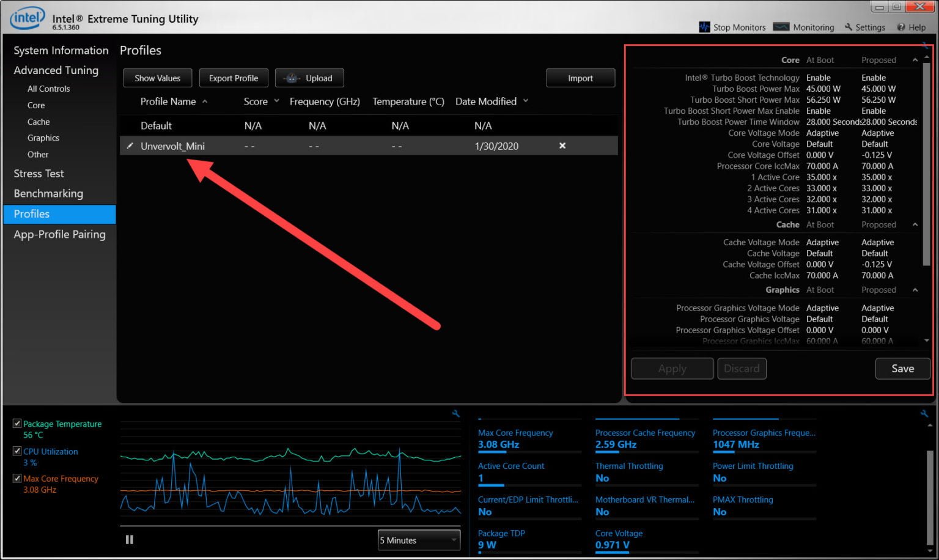Toggle the Max Core Frequency checkbox
Screen dimensions: 939x560
pyautogui.click(x=17, y=478)
